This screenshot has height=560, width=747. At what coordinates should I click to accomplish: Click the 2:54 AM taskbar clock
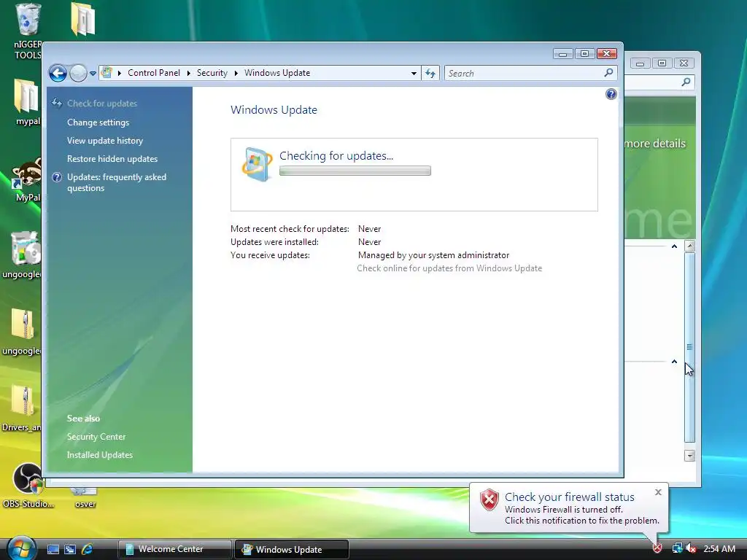tap(719, 548)
